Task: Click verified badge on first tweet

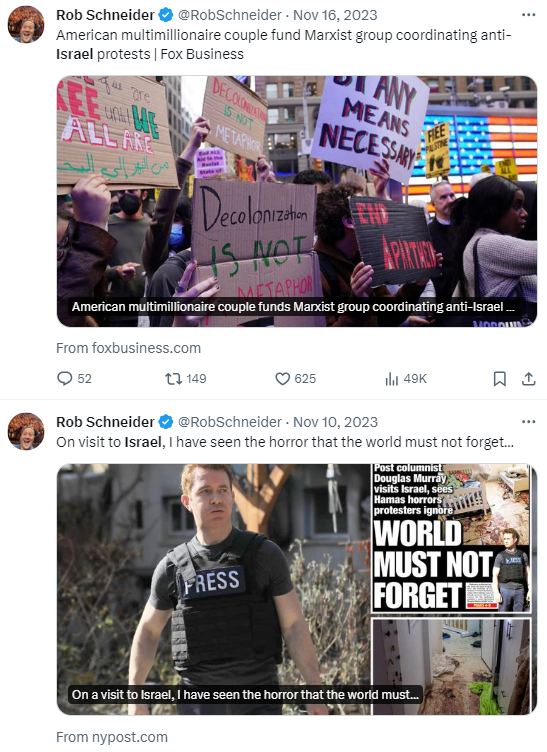Action: point(166,15)
